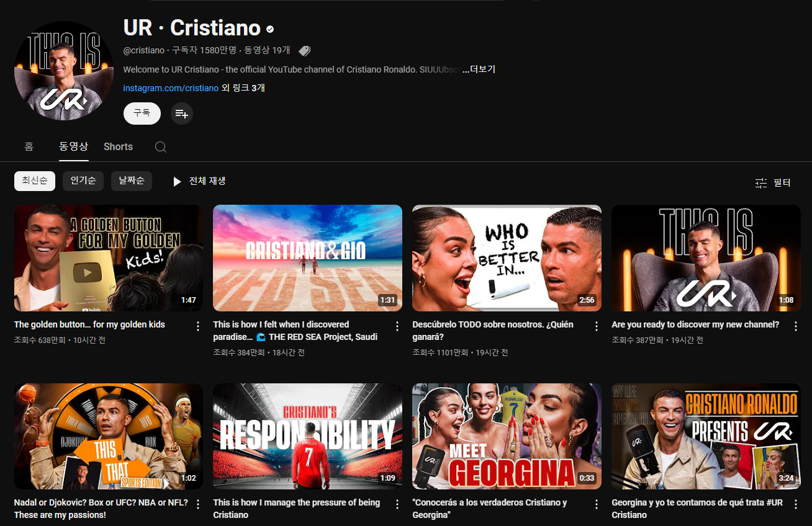Viewport: 812px width, 526px height.
Task: Open more options for Georgina y yo te contamos
Action: tap(796, 504)
